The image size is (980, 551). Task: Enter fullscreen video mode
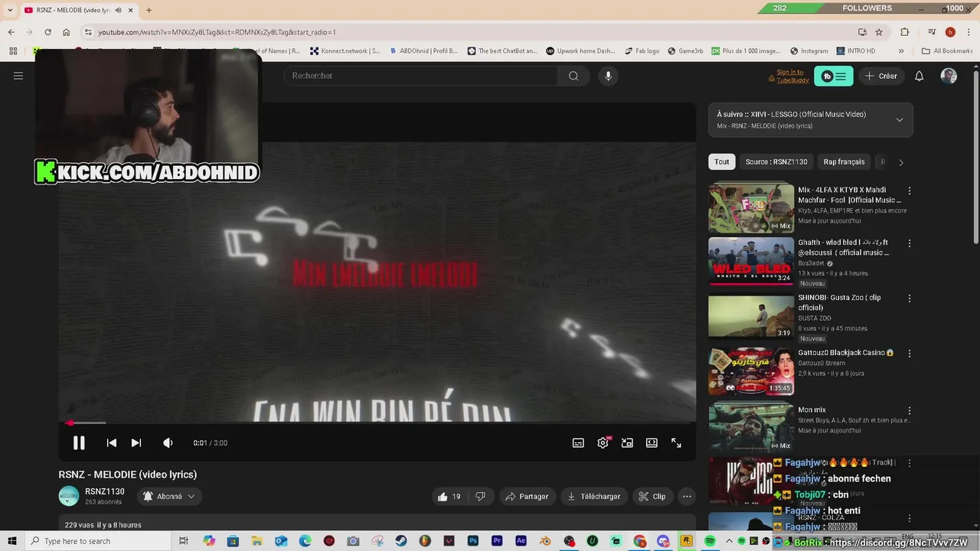676,443
